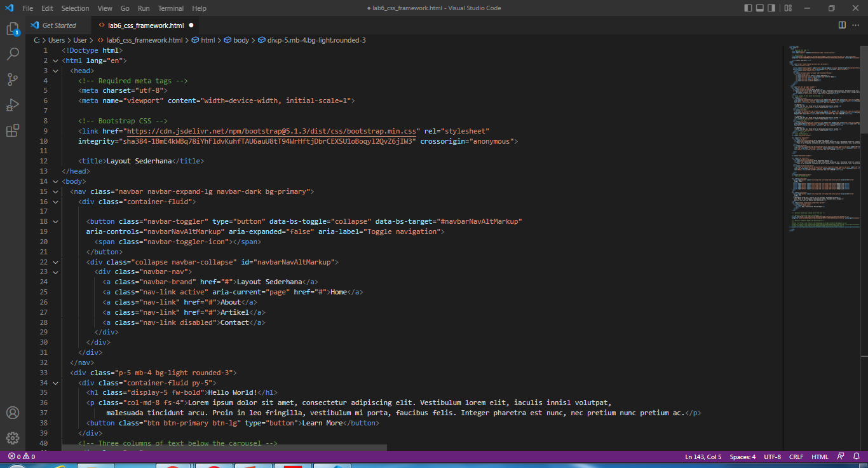Screen dimensions: 868x468
Task: Collapse the nav element on line 15
Action: pos(55,191)
